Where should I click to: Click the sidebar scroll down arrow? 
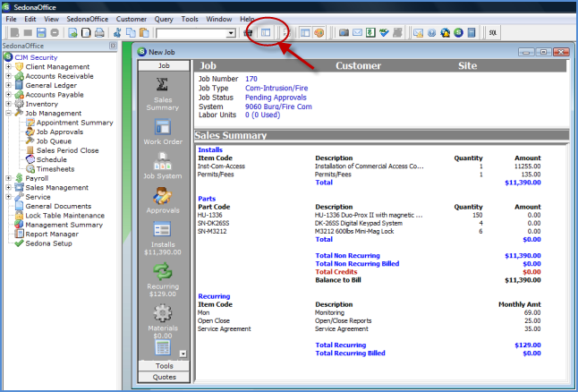pyautogui.click(x=183, y=354)
